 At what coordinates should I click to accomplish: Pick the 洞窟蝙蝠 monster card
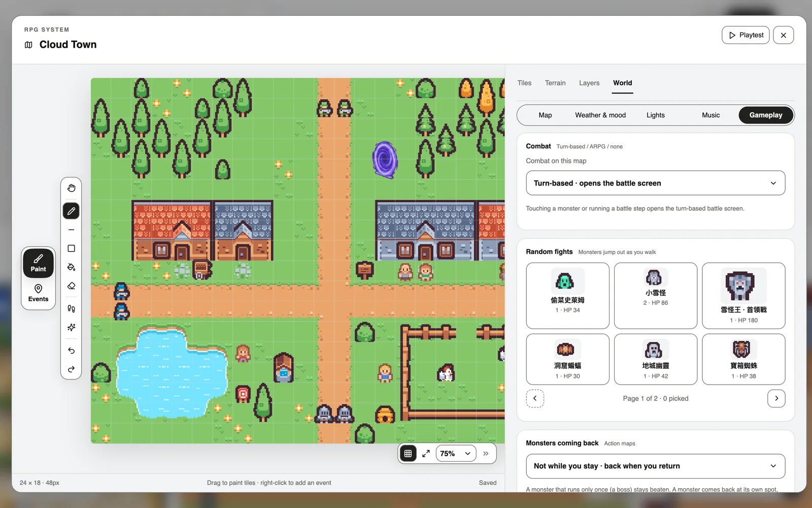pos(567,359)
